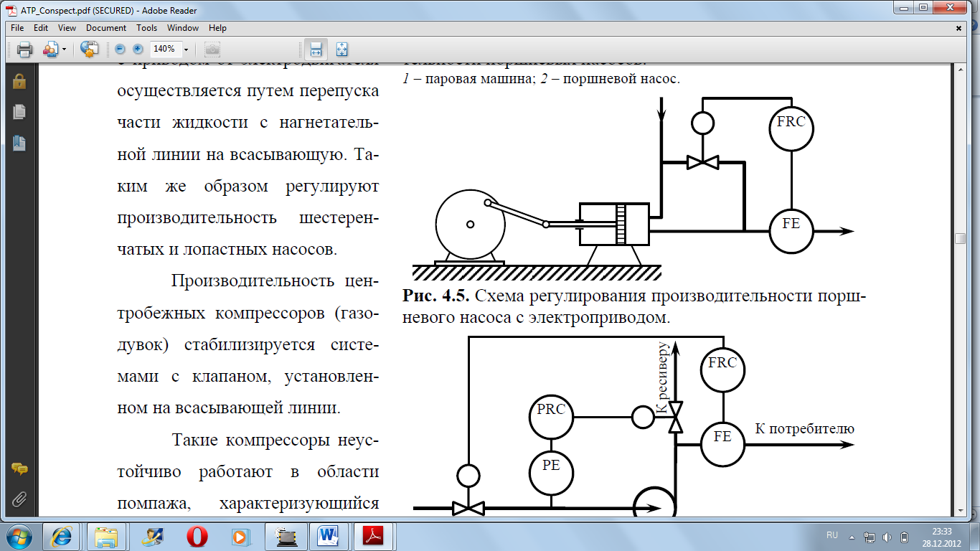Open the Collaborate icon in the toolbar
The height and width of the screenshot is (551, 980).
(50, 50)
